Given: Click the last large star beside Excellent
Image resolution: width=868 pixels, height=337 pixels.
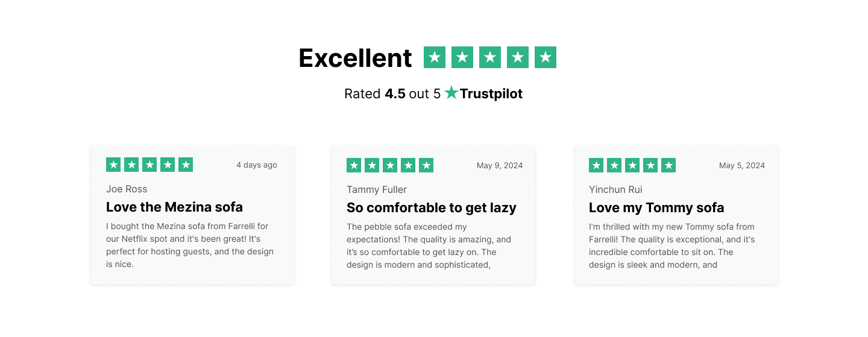Looking at the screenshot, I should pos(546,57).
